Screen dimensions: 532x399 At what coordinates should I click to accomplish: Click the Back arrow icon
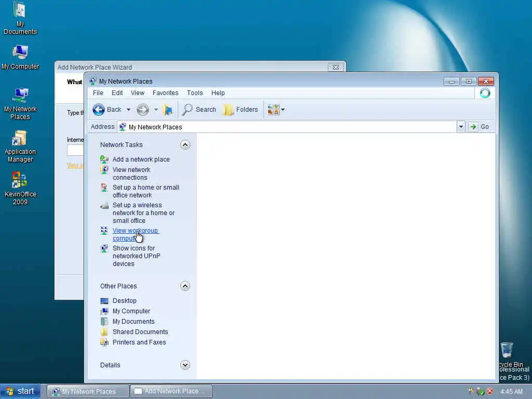99,110
